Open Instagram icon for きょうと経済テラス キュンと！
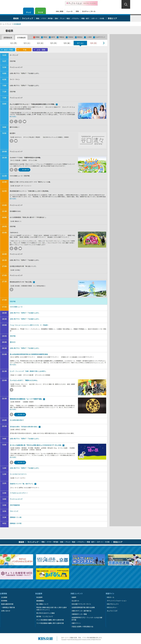This screenshot has width=141, height=644. (20, 121)
